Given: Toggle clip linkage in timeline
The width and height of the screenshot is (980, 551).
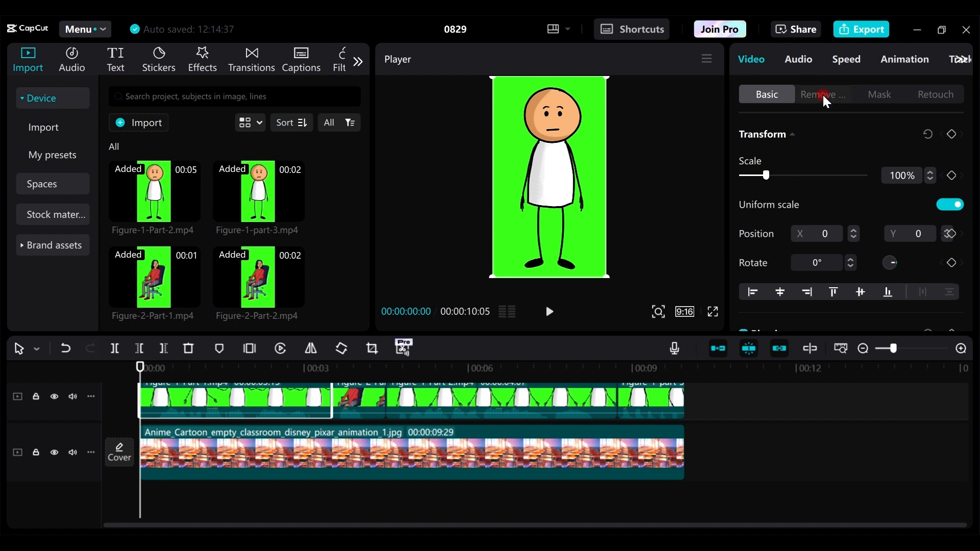Looking at the screenshot, I should click(779, 348).
